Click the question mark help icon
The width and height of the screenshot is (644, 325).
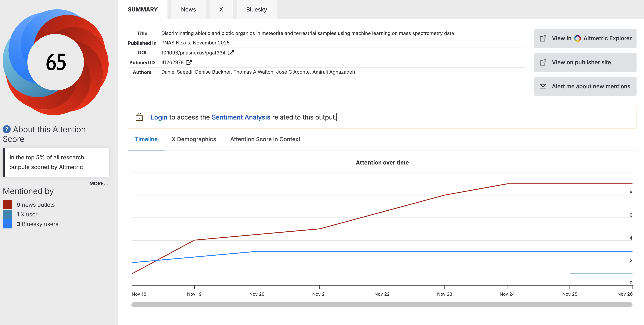click(x=7, y=129)
